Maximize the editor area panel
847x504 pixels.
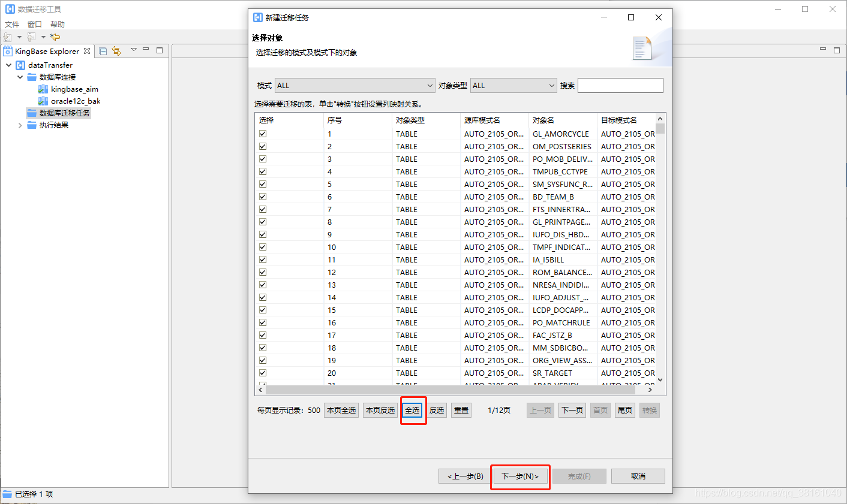(x=837, y=50)
